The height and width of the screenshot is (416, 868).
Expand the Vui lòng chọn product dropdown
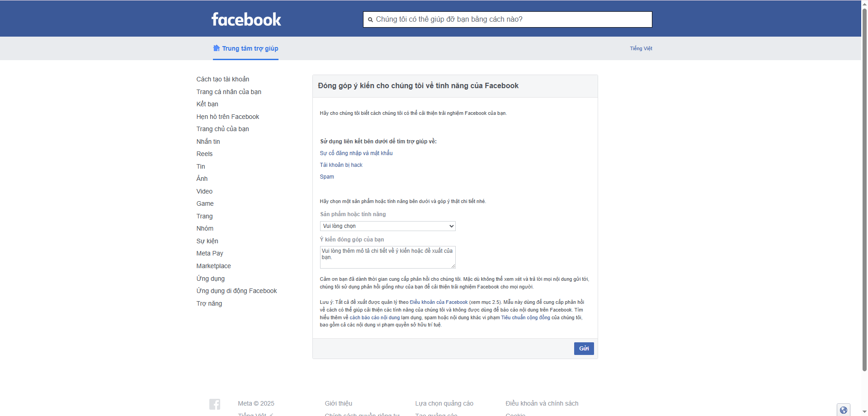coord(387,226)
